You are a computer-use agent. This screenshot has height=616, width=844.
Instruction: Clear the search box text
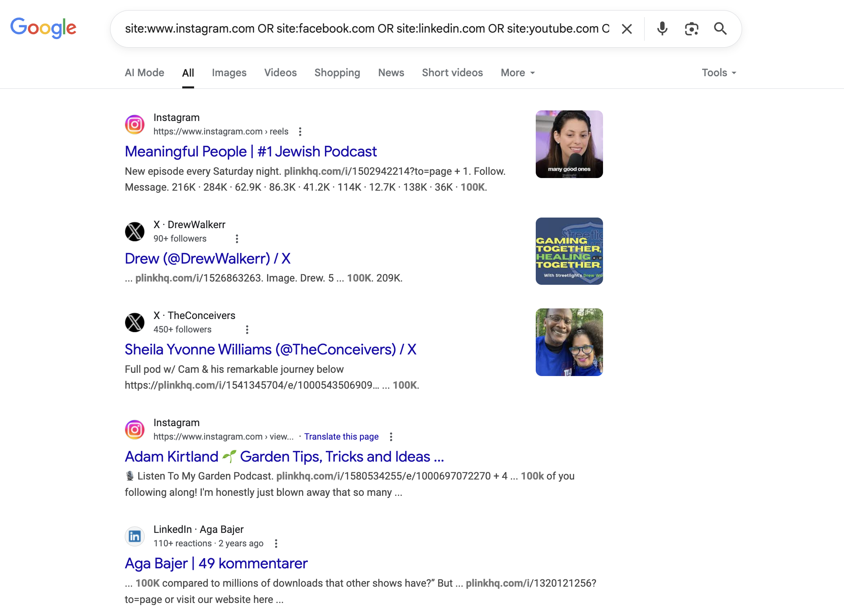pos(627,29)
